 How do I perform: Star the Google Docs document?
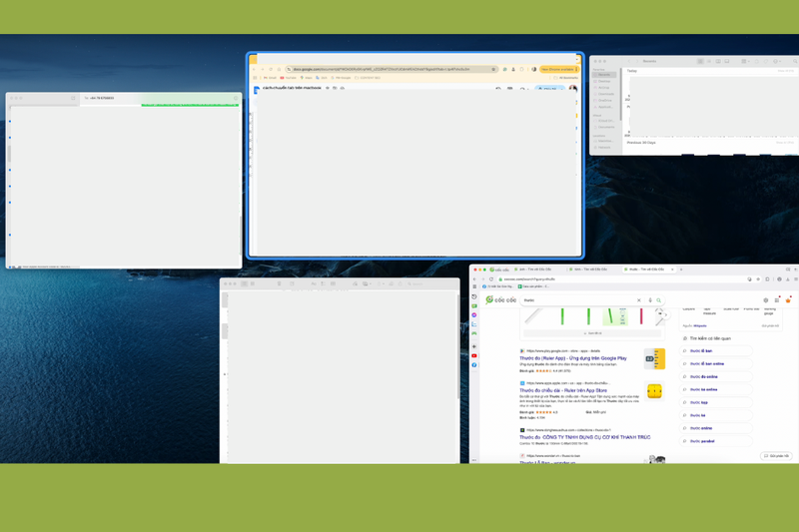click(x=328, y=88)
